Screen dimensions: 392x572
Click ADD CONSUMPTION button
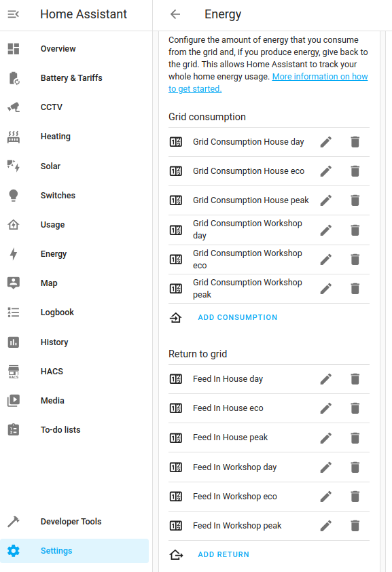click(x=238, y=317)
